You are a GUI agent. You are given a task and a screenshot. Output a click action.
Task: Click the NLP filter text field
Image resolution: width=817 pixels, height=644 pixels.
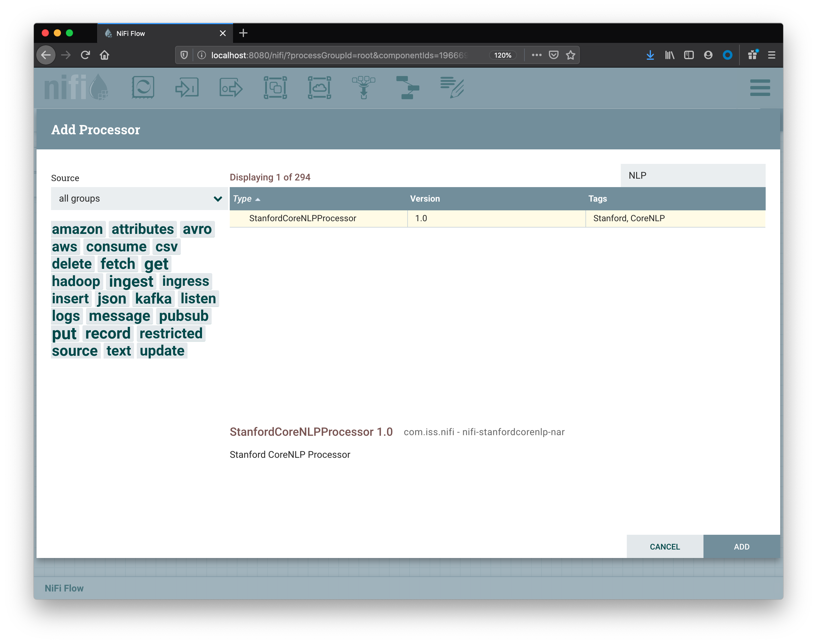click(x=693, y=175)
